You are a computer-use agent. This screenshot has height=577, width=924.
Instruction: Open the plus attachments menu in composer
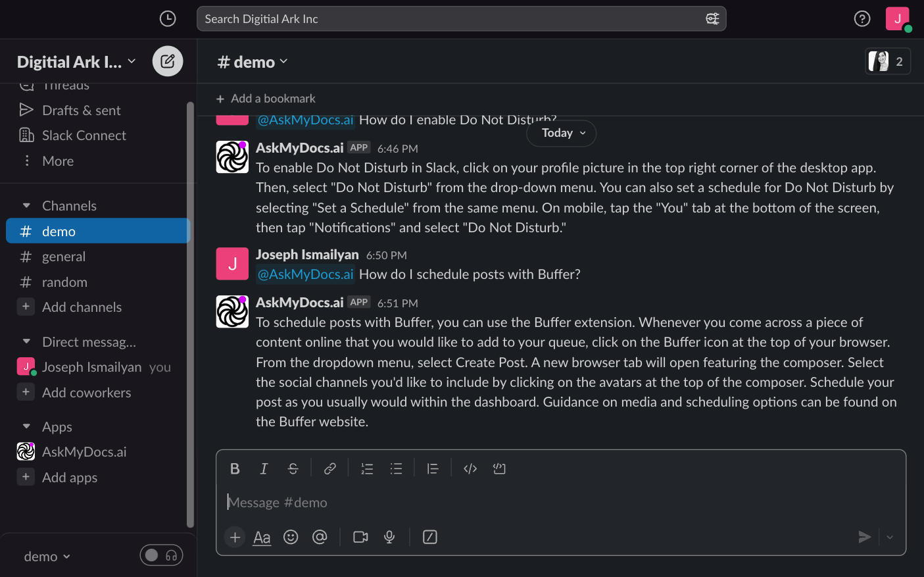[x=235, y=537]
